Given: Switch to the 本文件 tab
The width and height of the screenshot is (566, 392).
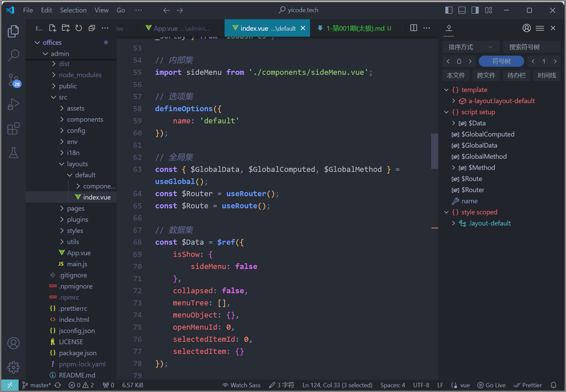Looking at the screenshot, I should tap(456, 75).
